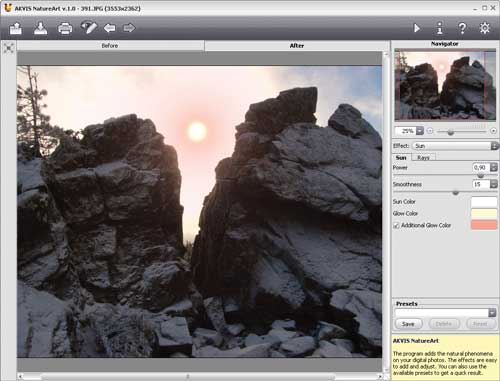Run processing with the play button
This screenshot has height=381, width=500.
[417, 28]
